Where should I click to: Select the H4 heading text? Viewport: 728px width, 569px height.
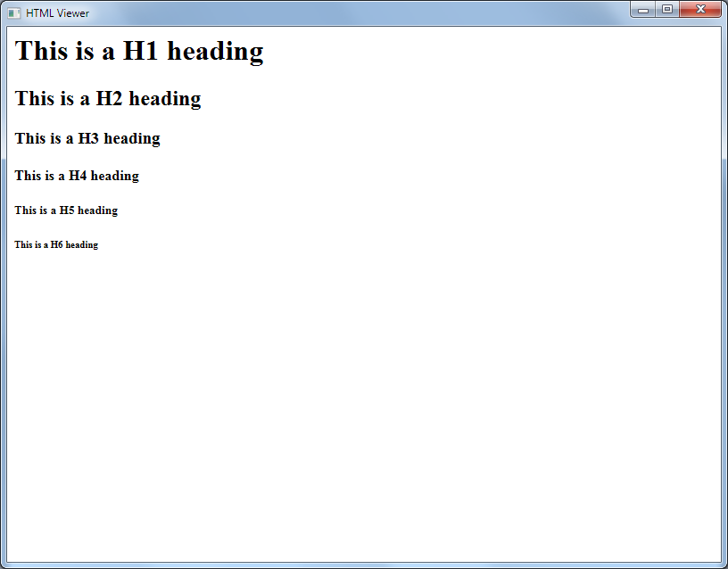pos(76,175)
